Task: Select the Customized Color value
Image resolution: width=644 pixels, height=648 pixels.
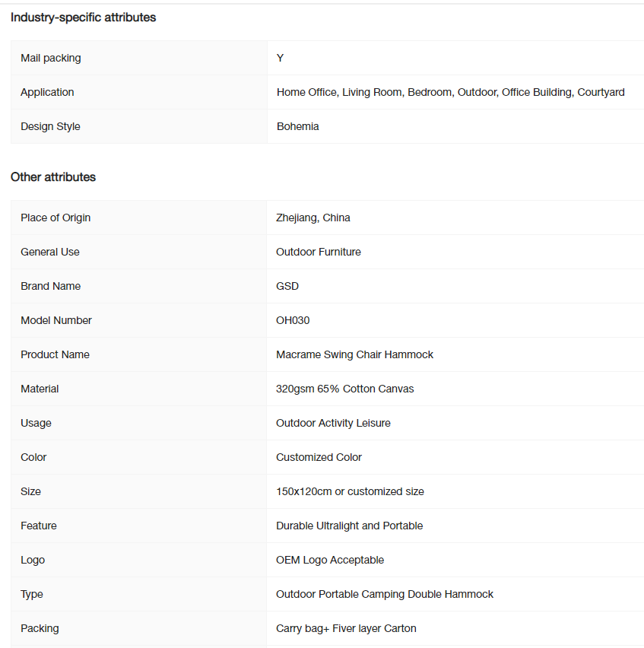Action: pos(319,458)
